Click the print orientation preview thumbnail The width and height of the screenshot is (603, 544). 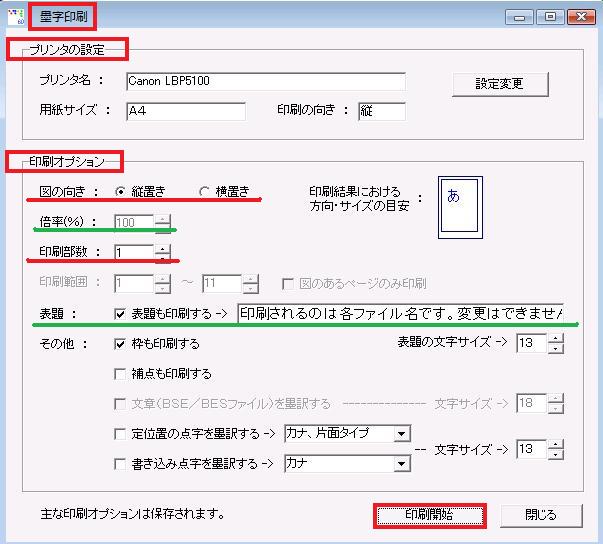click(459, 208)
